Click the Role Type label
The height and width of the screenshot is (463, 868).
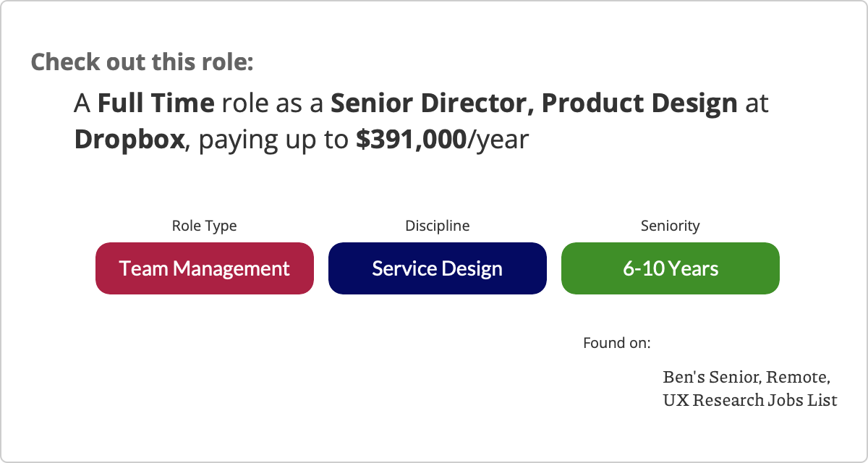click(204, 226)
